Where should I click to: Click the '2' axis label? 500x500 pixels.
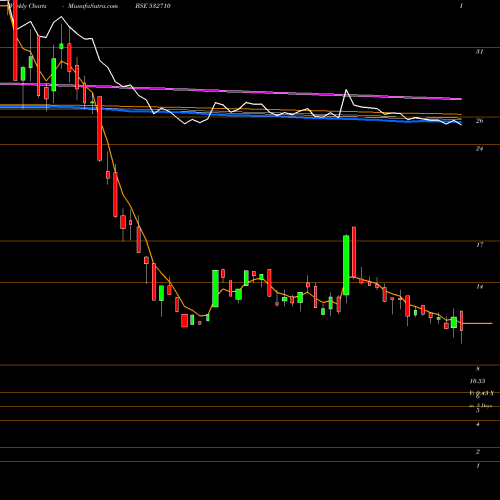point(478,452)
